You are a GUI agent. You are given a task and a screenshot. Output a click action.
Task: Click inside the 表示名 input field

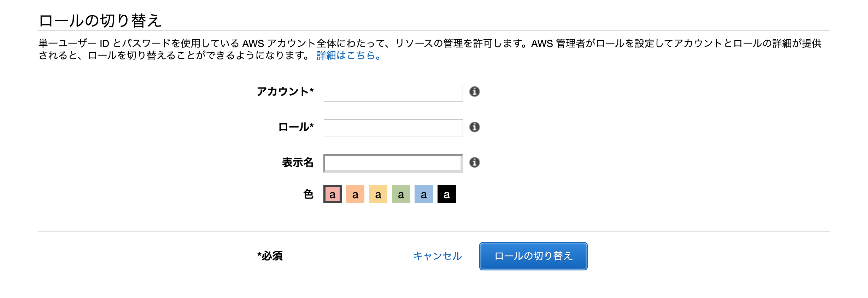pos(392,162)
